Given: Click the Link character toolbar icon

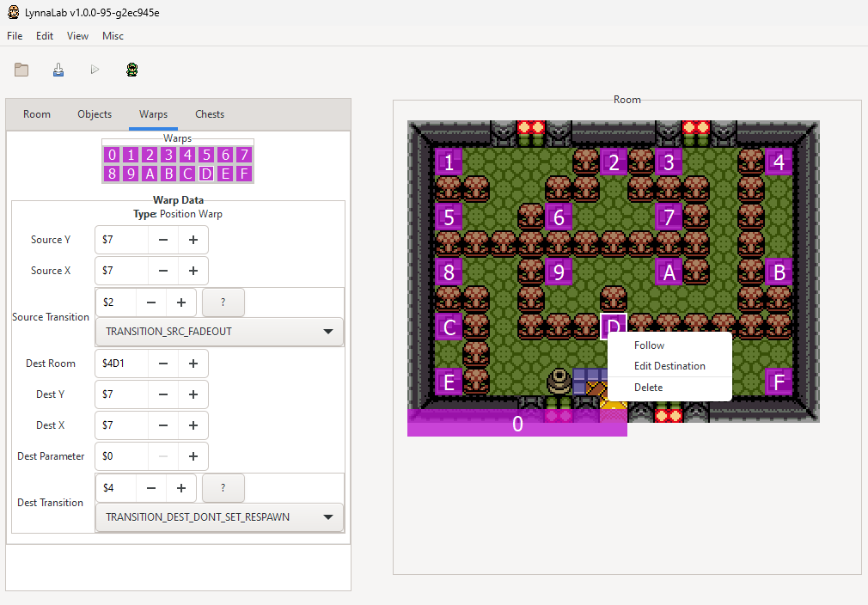Looking at the screenshot, I should pyautogui.click(x=131, y=70).
